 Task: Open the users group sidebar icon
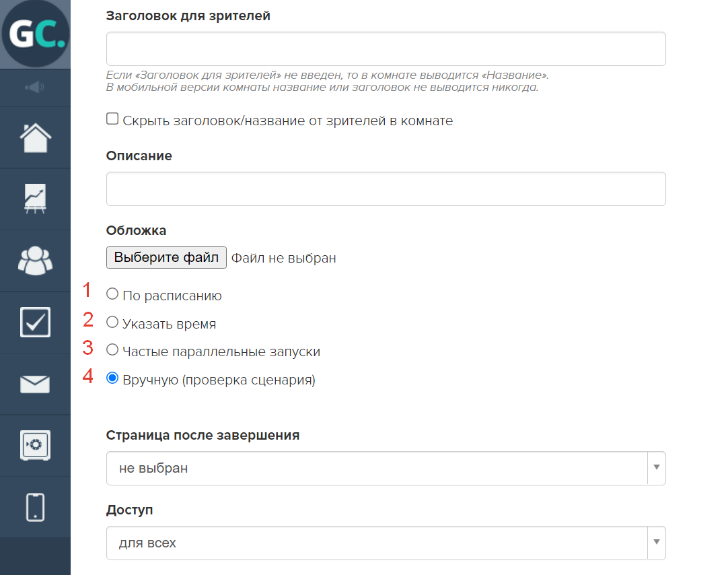tap(35, 261)
